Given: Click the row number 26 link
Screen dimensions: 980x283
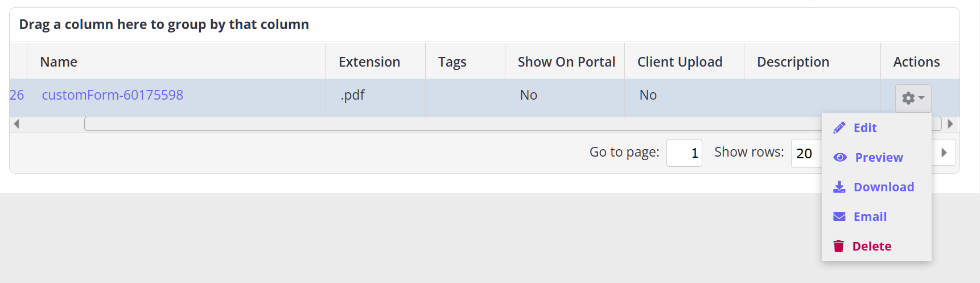Looking at the screenshot, I should coord(17,95).
